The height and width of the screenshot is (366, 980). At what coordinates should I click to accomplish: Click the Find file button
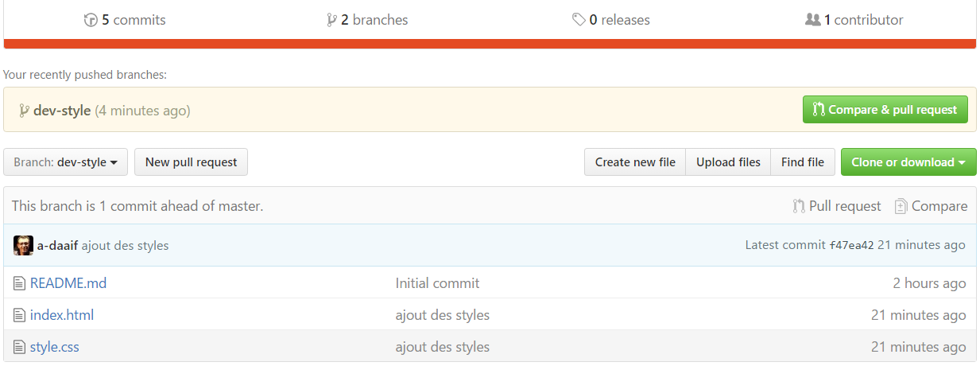(x=802, y=162)
